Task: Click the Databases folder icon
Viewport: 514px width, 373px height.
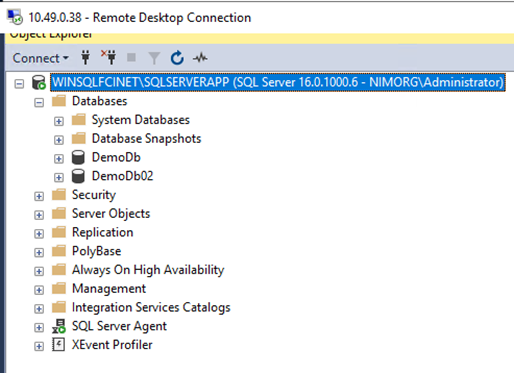Action: coord(59,101)
